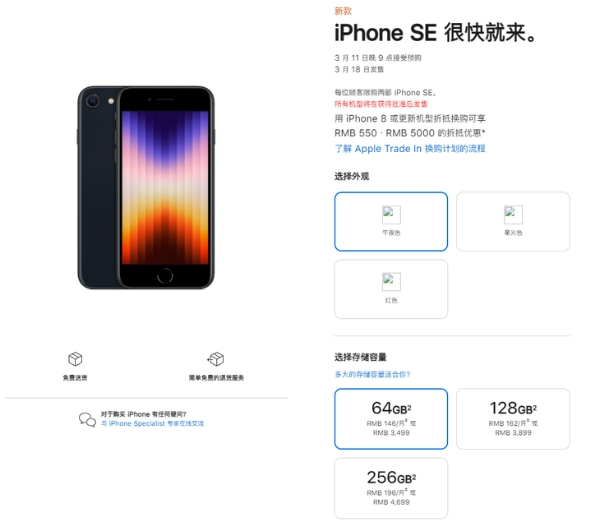Viewport: 600px width, 531px height.
Task: Click the RMB 3,499 price text
Action: tap(391, 433)
